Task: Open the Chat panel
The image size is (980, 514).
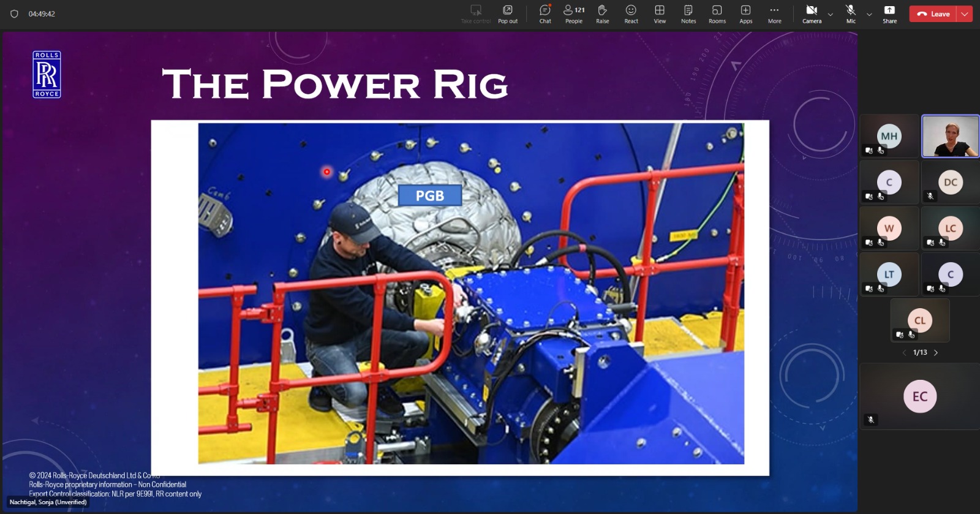Action: point(545,13)
